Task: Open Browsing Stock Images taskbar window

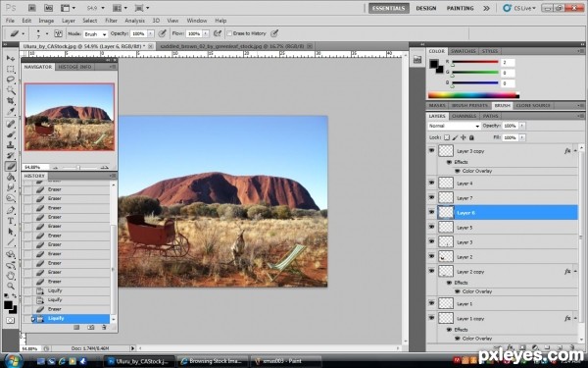Action: tap(213, 361)
